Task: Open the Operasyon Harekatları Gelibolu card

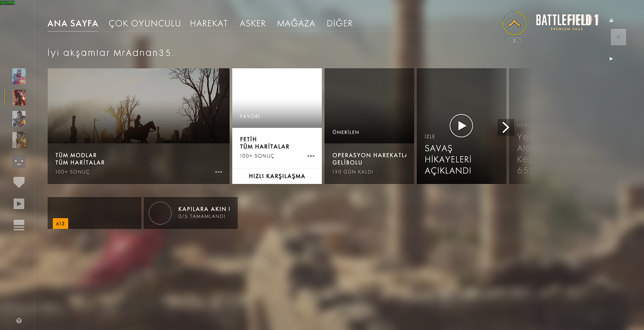Action: pyautogui.click(x=369, y=126)
